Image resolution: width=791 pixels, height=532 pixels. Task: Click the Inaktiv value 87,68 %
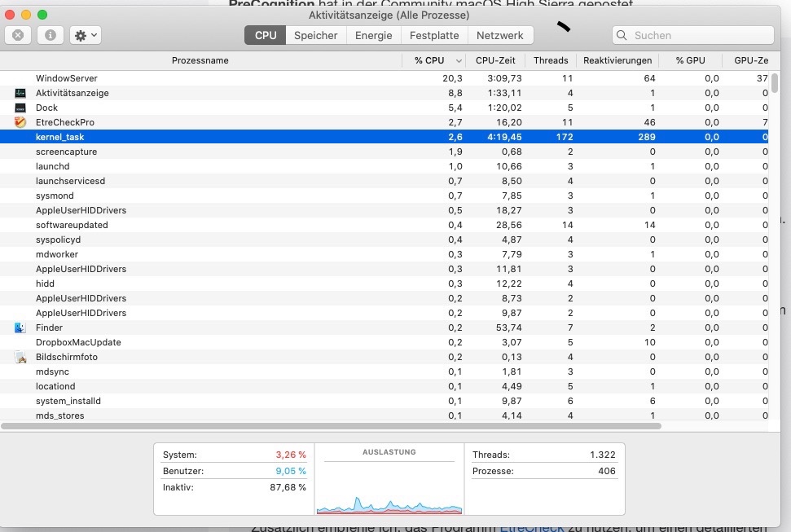tap(288, 487)
